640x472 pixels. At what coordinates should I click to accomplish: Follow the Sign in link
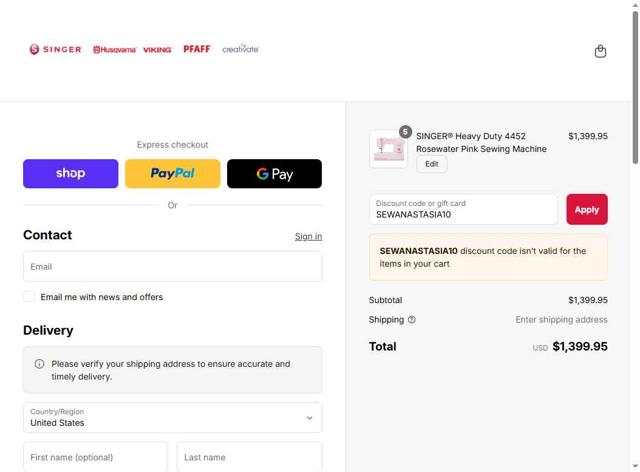click(x=308, y=236)
